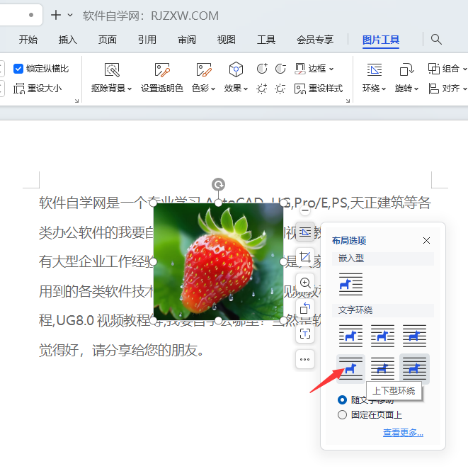Decrease brightness with the sun minus icon

point(280,89)
